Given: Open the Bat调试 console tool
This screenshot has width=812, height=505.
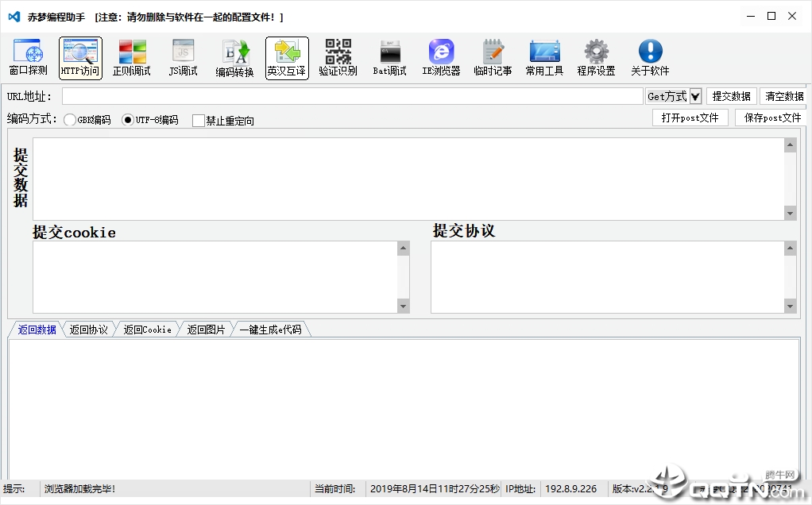Looking at the screenshot, I should click(390, 57).
